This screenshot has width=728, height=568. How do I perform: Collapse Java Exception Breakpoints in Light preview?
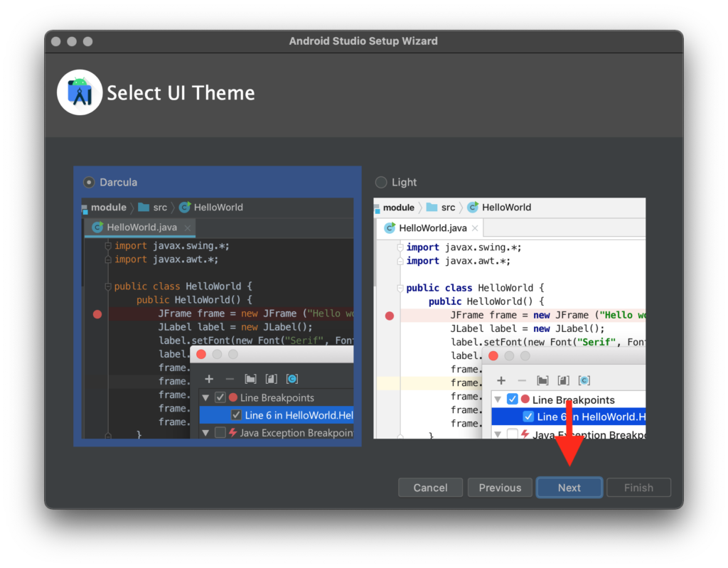498,434
